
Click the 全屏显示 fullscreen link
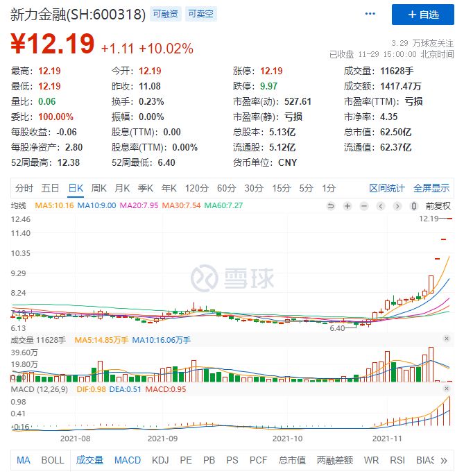click(431, 188)
